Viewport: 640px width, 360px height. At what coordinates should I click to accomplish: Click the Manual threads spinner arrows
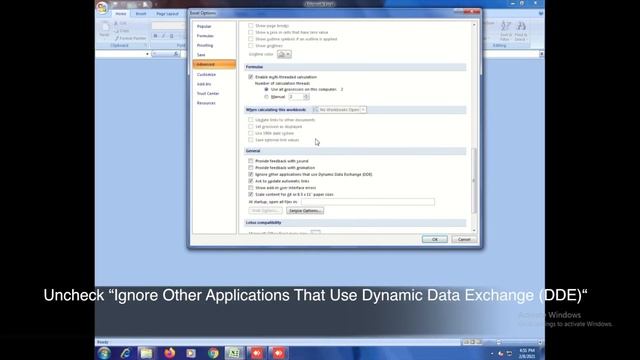pos(307,97)
